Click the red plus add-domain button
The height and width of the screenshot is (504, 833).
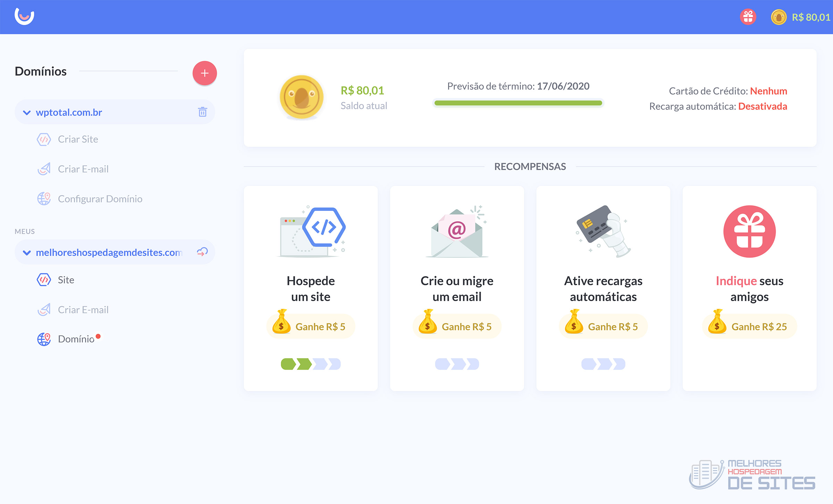click(204, 73)
